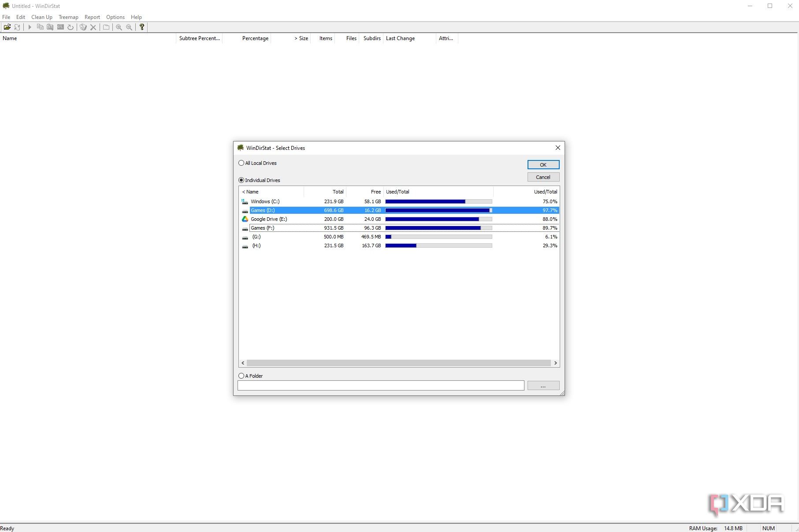This screenshot has height=532, width=799.
Task: Click the gray folder toolbar icon
Action: pyautogui.click(x=106, y=27)
